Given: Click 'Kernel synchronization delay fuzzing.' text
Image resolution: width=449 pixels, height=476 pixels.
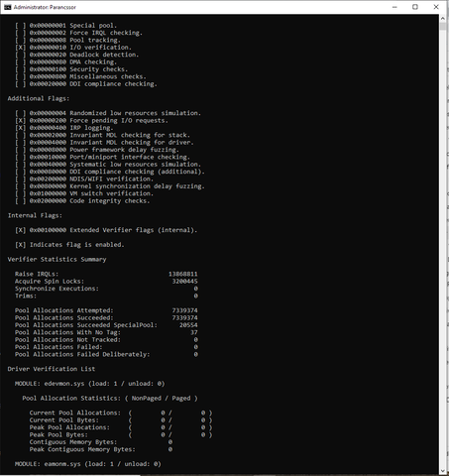Looking at the screenshot, I should click(x=137, y=186).
